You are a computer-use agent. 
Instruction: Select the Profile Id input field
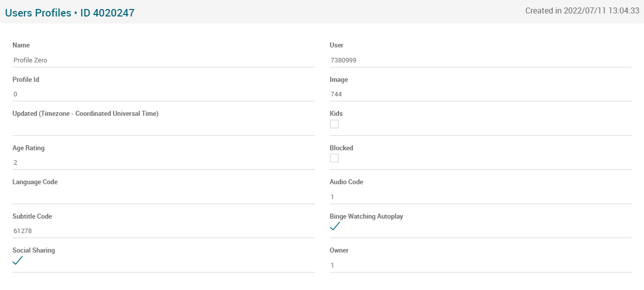pos(163,94)
